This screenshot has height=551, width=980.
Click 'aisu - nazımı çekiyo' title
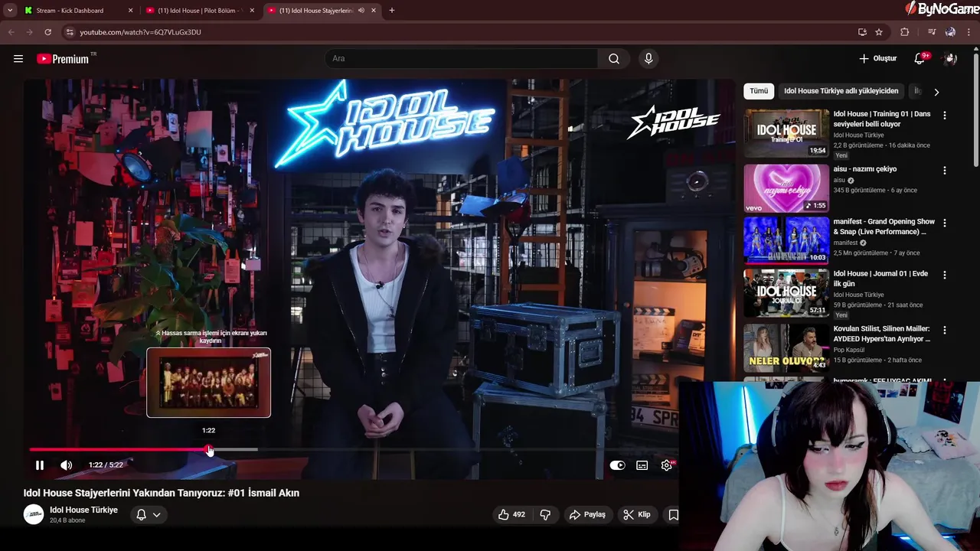(865, 169)
